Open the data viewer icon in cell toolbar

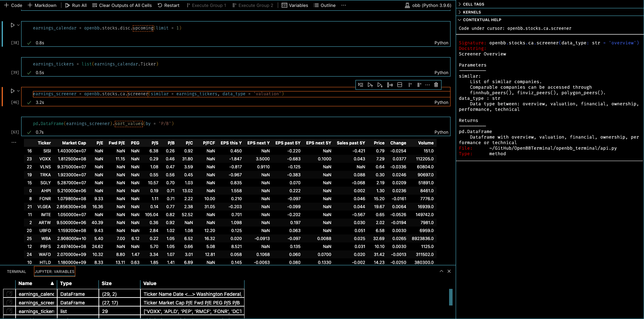pyautogui.click(x=390, y=85)
